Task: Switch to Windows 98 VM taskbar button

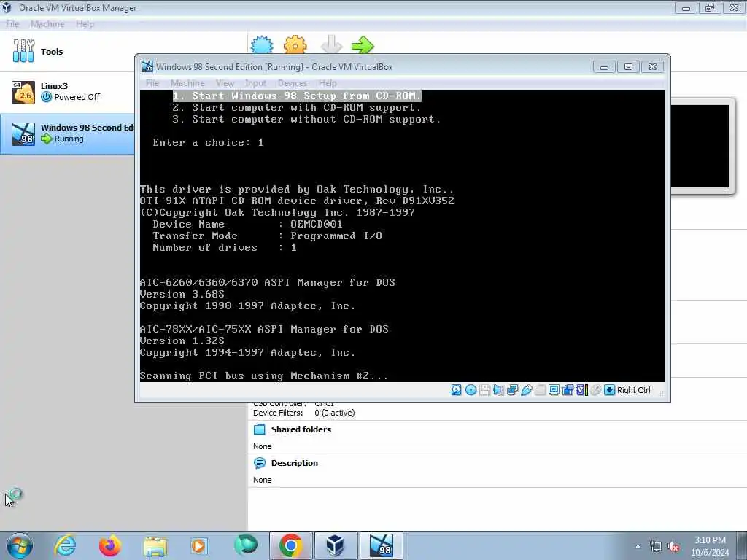Action: (x=381, y=545)
